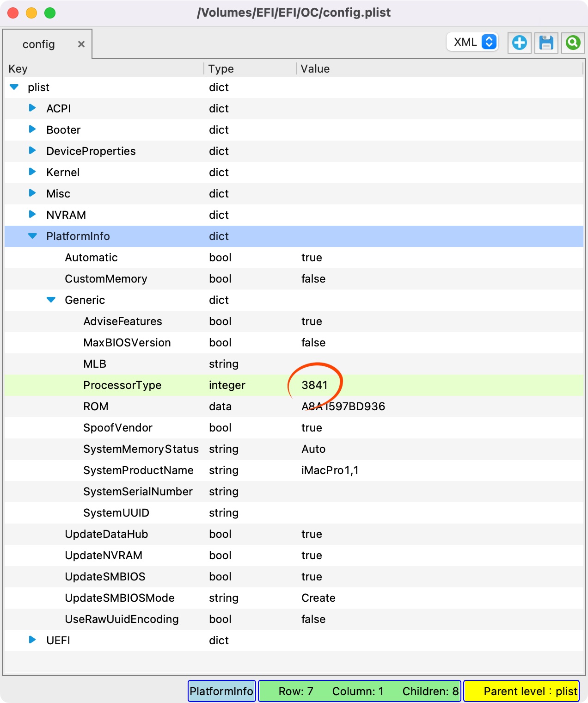Viewport: 588px width, 703px height.
Task: Click the iMacPro1,1 value
Action: tap(330, 470)
